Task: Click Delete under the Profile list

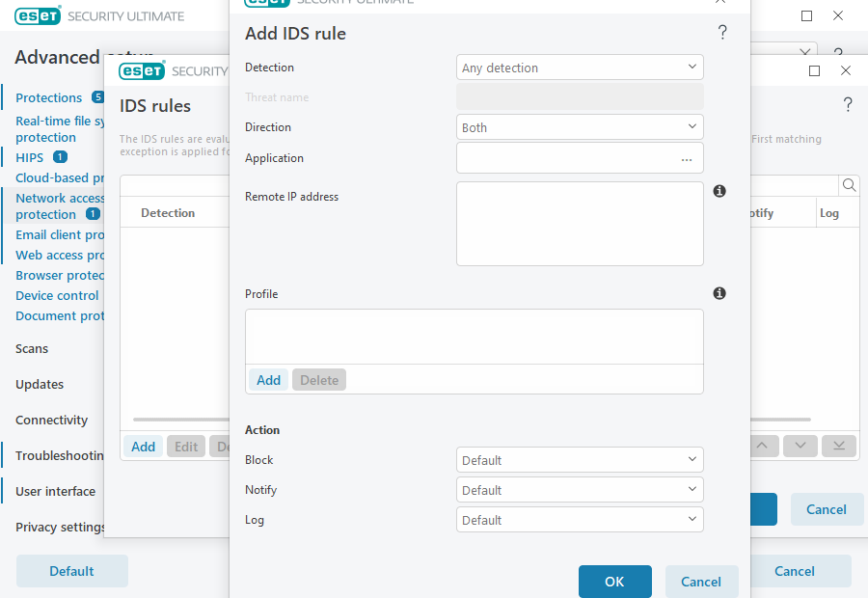Action: click(x=319, y=380)
